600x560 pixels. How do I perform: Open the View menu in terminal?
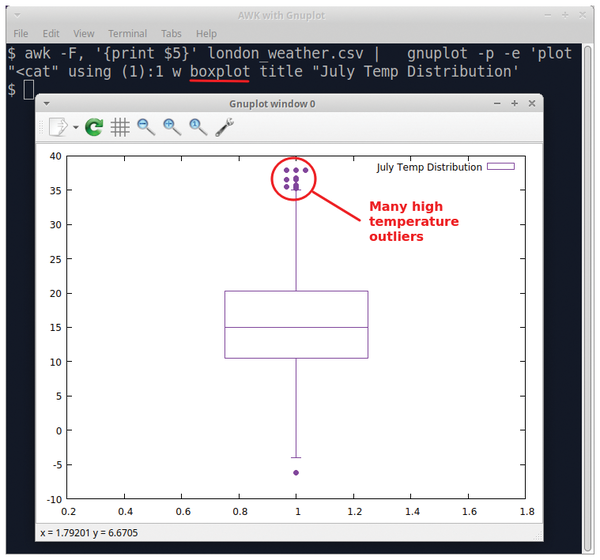pyautogui.click(x=84, y=34)
